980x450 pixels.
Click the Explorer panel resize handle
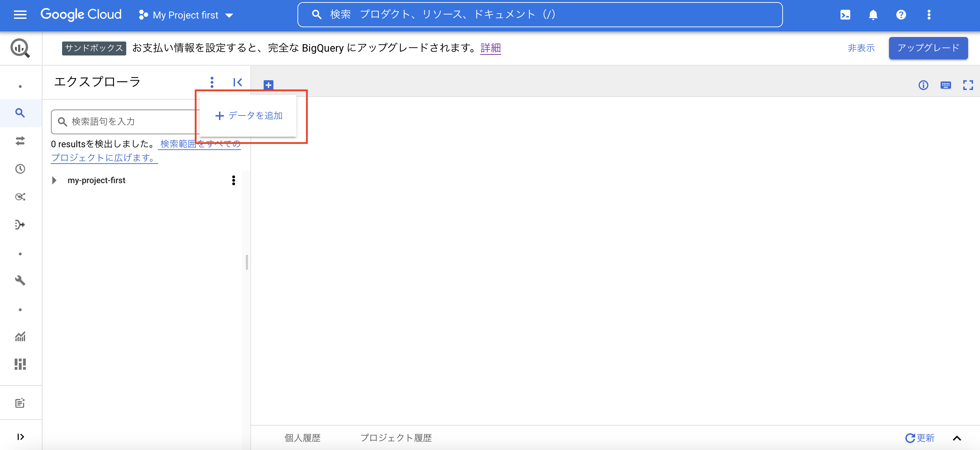pos(247,262)
